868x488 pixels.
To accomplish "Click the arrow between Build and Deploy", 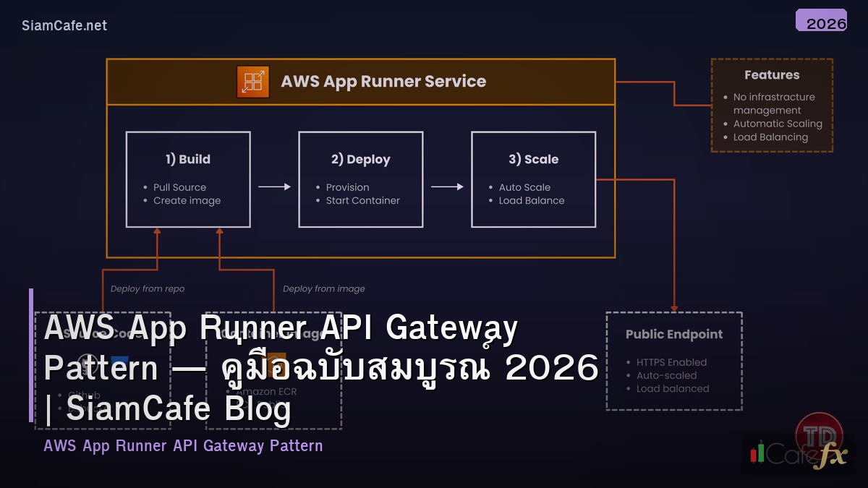I will coord(273,186).
